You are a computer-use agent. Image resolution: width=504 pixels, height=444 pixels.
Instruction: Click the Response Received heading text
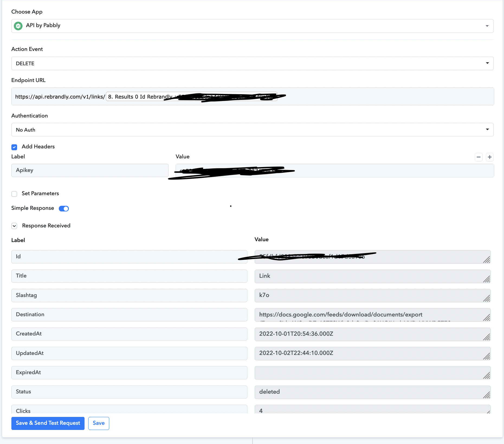click(x=46, y=226)
